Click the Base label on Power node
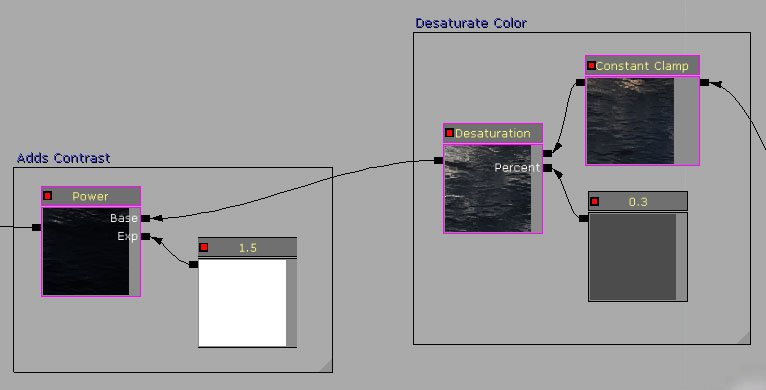 [x=124, y=218]
